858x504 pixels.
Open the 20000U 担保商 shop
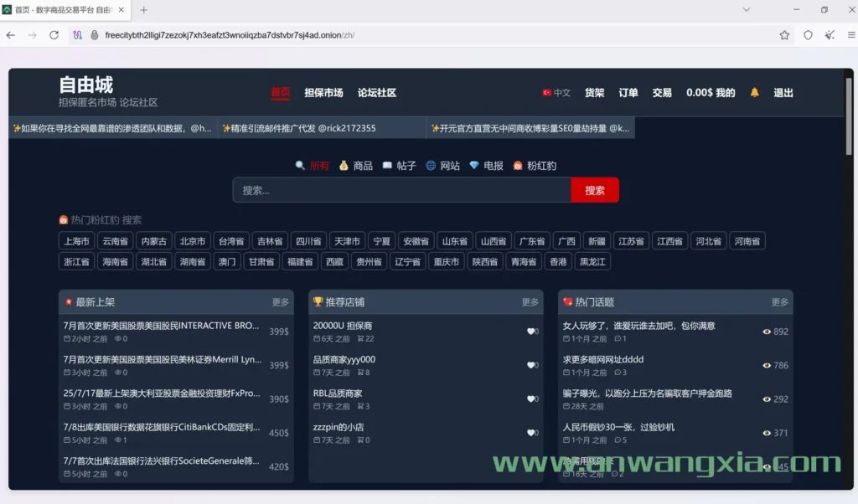343,326
